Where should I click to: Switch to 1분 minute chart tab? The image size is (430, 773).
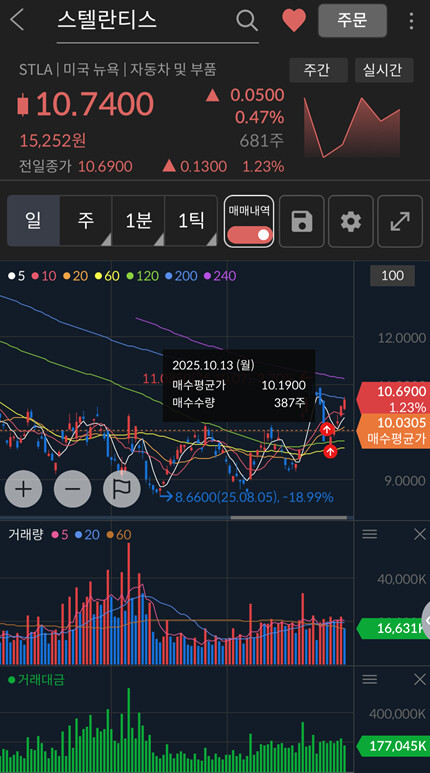(138, 220)
